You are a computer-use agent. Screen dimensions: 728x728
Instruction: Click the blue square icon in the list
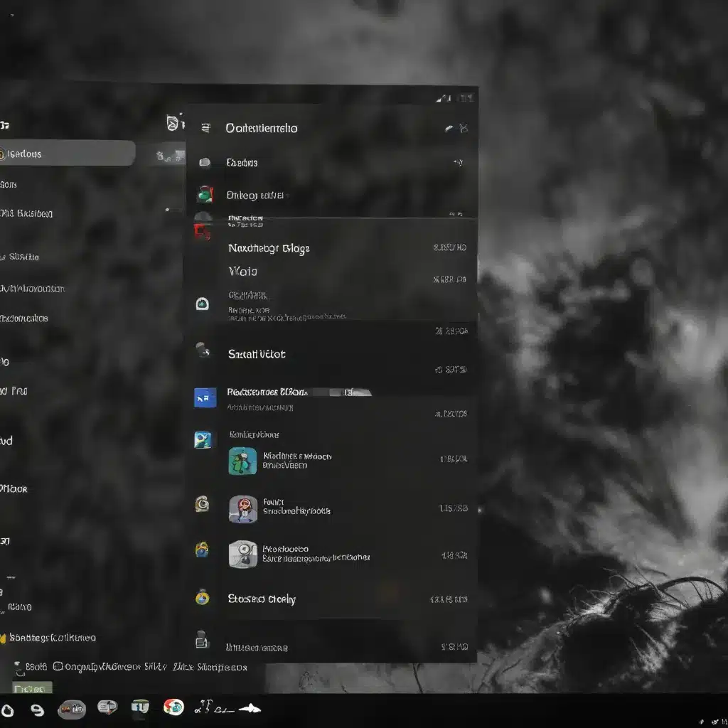(205, 398)
